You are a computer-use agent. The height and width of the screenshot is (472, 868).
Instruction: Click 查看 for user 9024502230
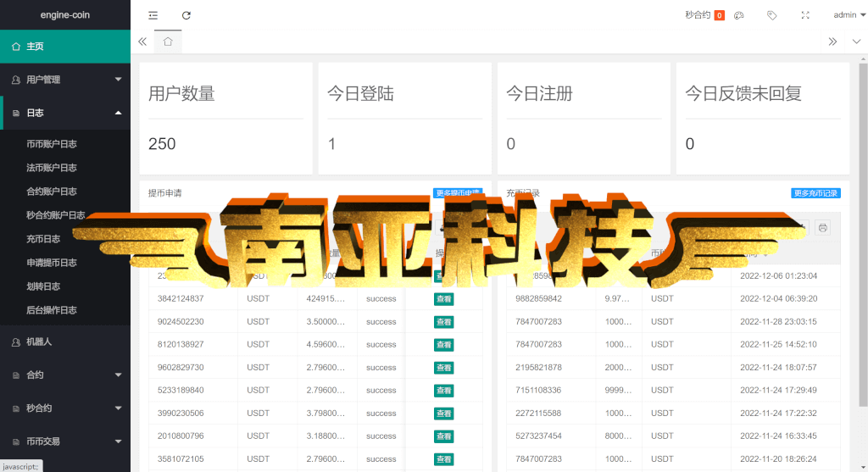click(443, 322)
